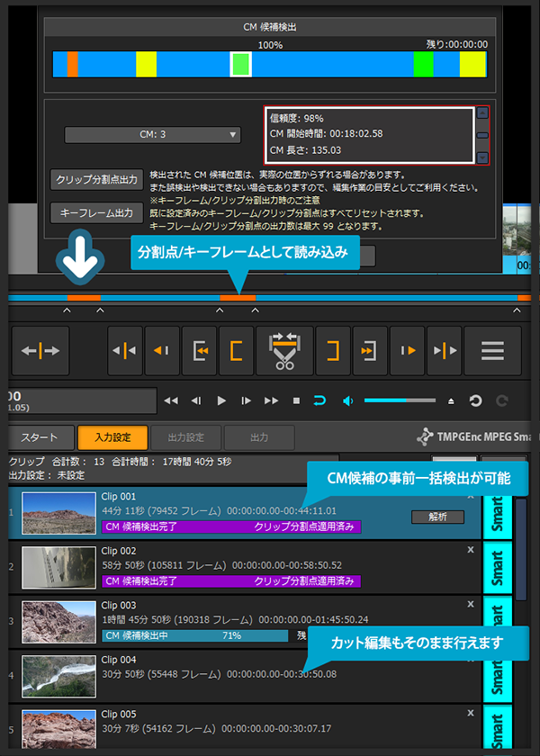Click the CM info box down arrow
This screenshot has width=540, height=756.
[482, 157]
